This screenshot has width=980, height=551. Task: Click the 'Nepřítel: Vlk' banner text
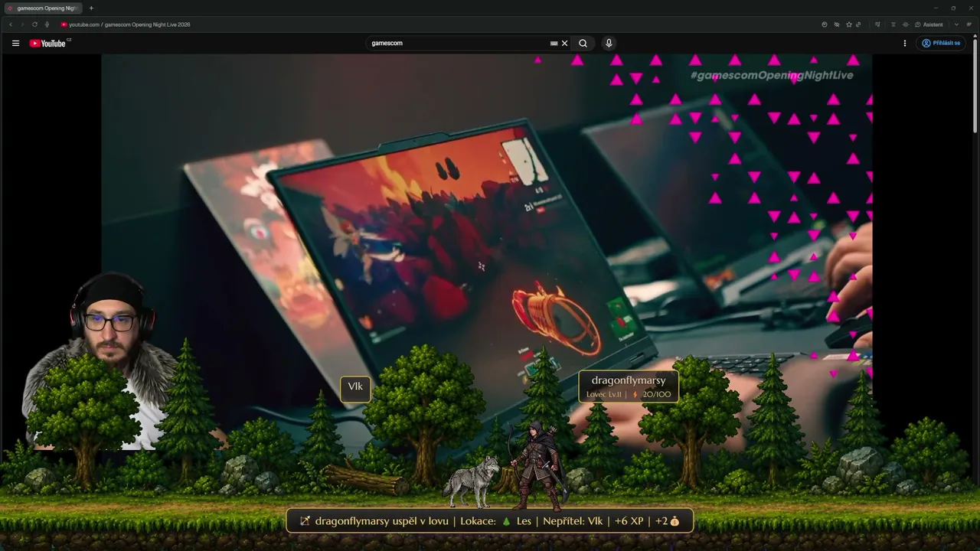(573, 521)
